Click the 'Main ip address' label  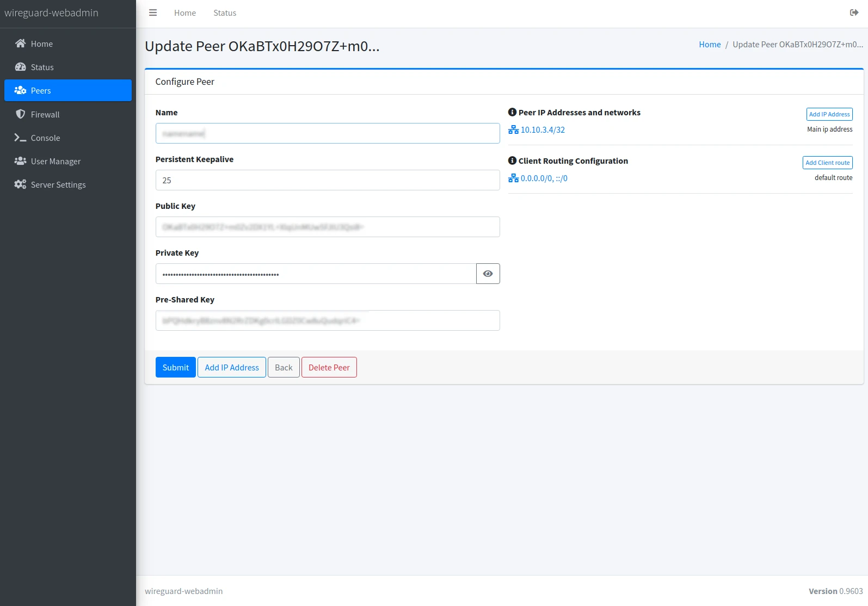[x=829, y=129]
